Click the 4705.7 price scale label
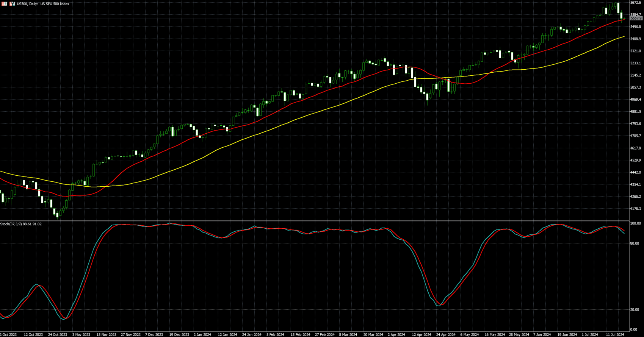The image size is (644, 337). 636,136
